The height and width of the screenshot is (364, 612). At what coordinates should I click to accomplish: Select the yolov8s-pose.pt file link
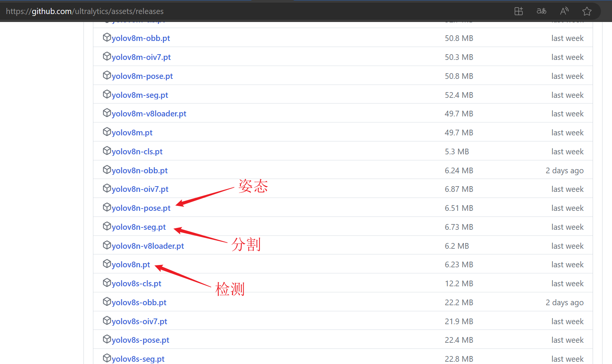tap(140, 340)
